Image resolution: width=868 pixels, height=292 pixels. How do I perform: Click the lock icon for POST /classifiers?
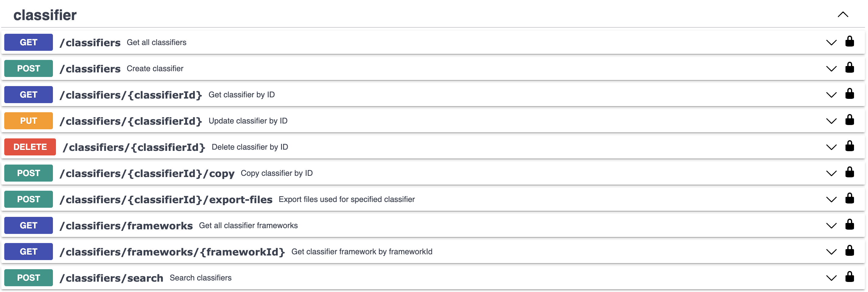click(850, 68)
